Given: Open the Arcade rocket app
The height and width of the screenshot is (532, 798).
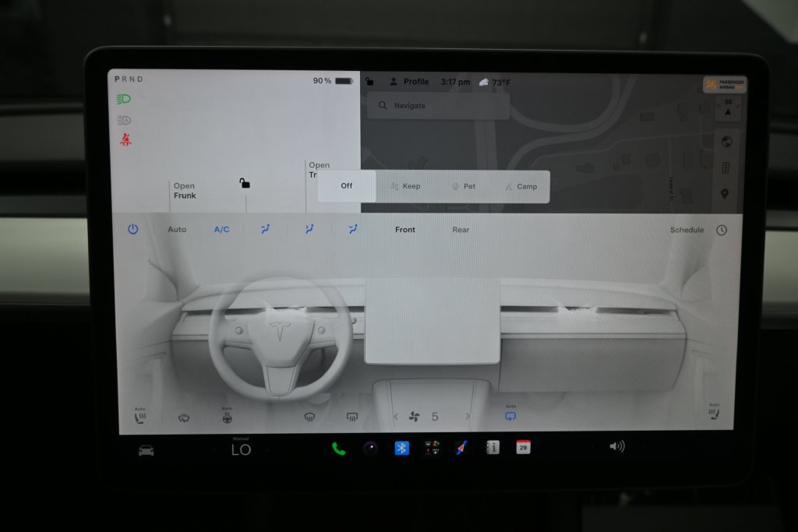Looking at the screenshot, I should point(462,448).
